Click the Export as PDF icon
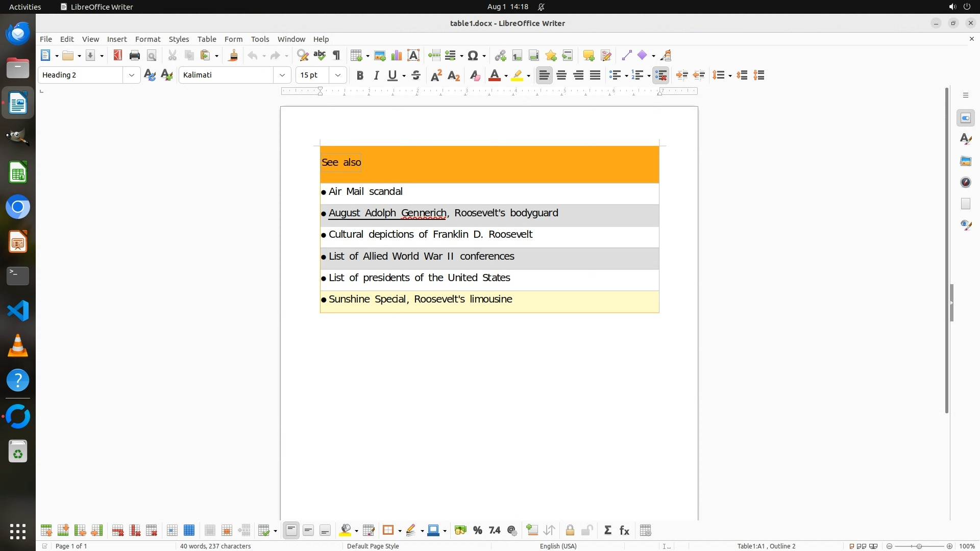 pyautogui.click(x=118, y=56)
